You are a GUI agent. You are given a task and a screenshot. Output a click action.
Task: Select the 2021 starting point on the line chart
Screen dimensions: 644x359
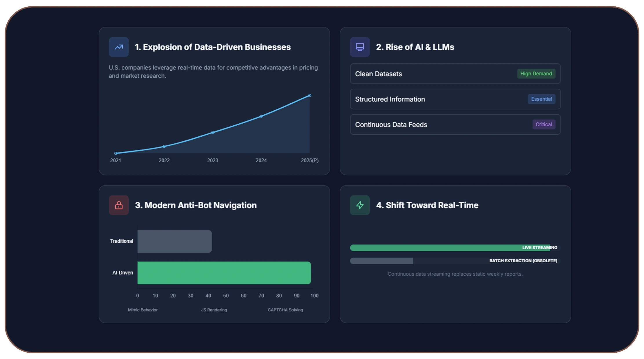[116, 153]
